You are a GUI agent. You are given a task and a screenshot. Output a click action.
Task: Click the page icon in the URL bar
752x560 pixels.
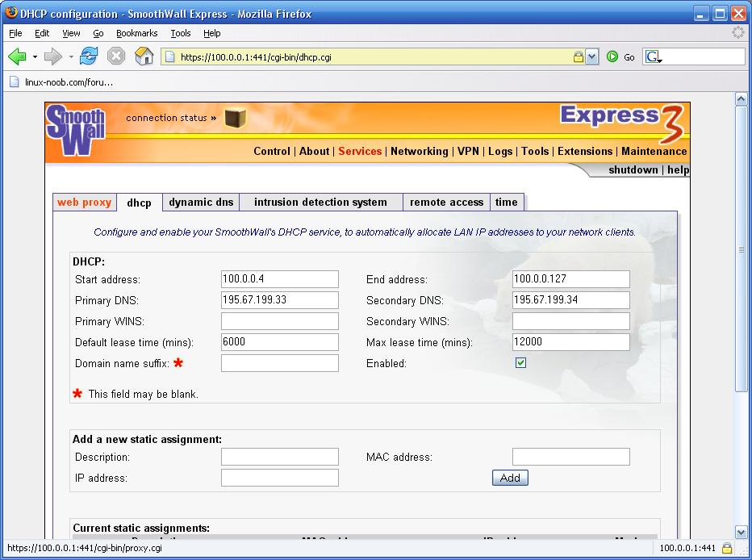click(x=169, y=57)
